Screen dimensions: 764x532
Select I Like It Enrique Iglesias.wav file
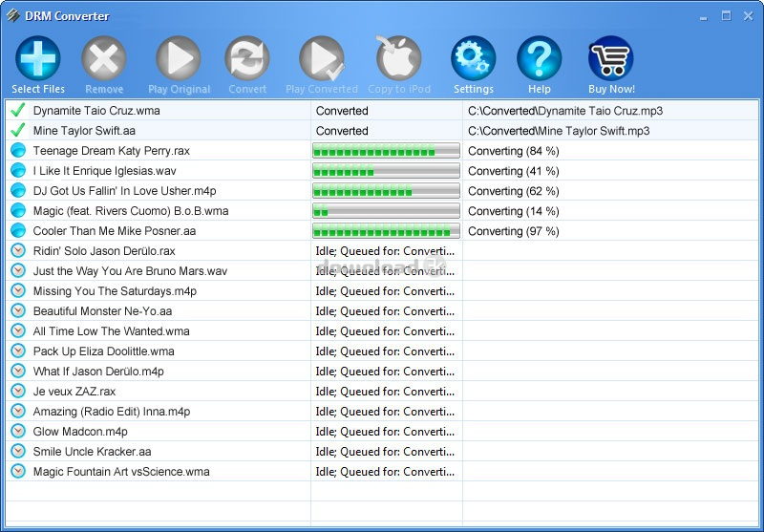pyautogui.click(x=104, y=171)
